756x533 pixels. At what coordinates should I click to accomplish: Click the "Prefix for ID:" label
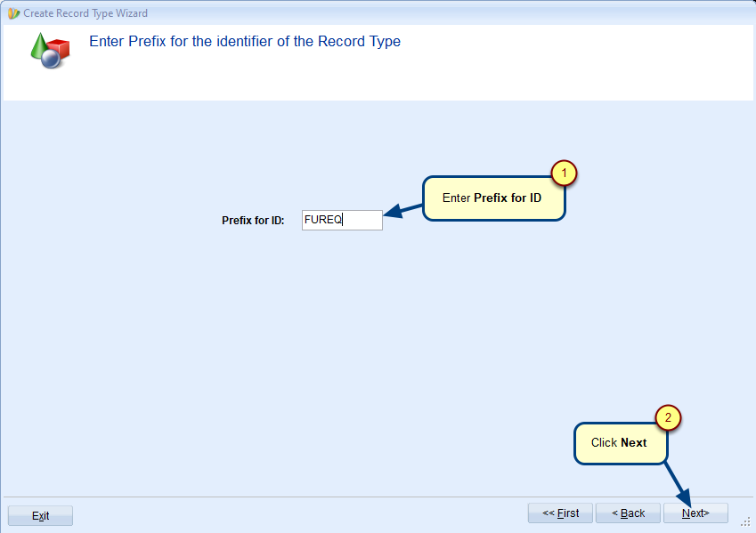coord(253,221)
